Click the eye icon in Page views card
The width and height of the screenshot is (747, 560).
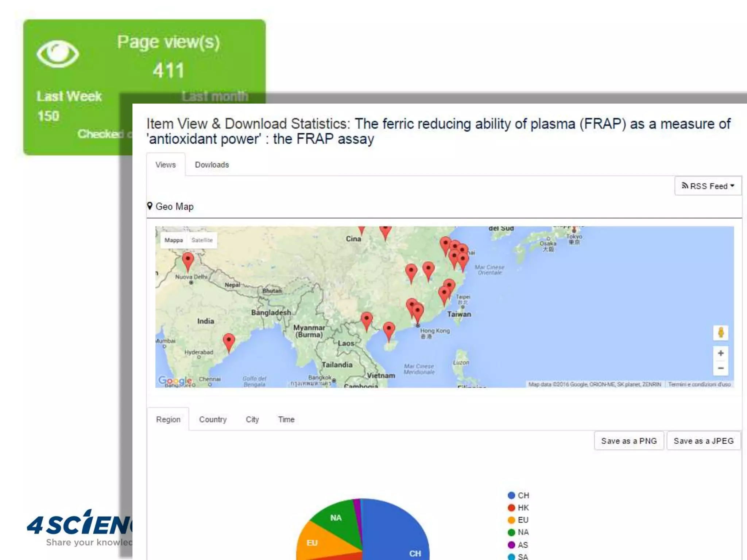(x=58, y=54)
